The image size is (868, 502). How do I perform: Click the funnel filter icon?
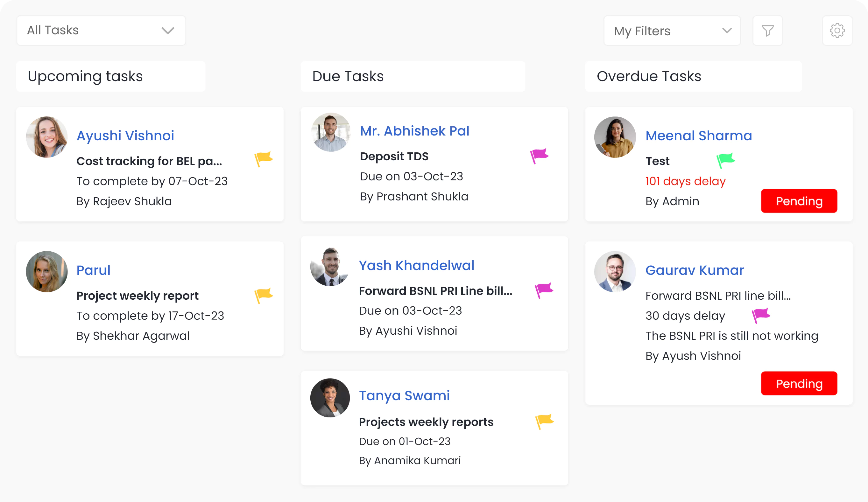[x=767, y=31]
